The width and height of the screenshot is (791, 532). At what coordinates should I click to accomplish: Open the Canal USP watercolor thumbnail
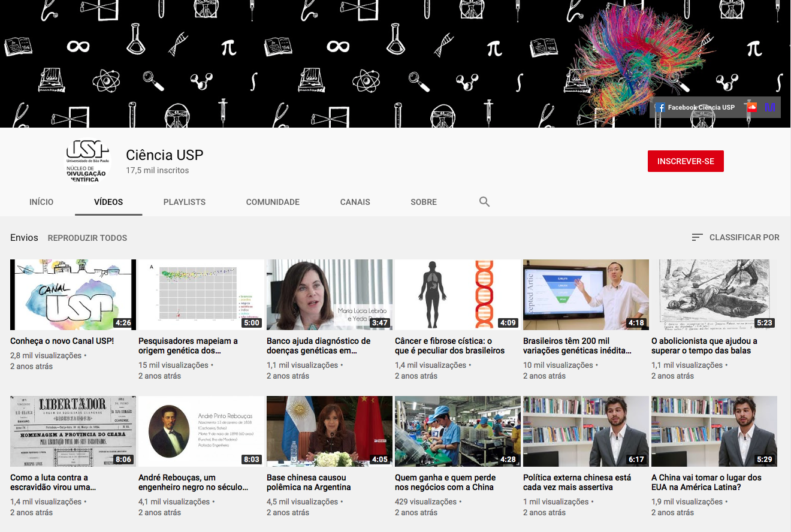73,295
